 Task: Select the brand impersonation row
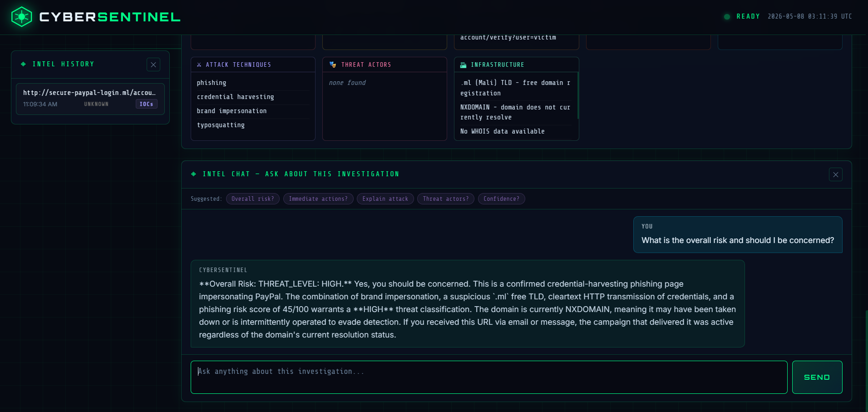[x=253, y=111]
